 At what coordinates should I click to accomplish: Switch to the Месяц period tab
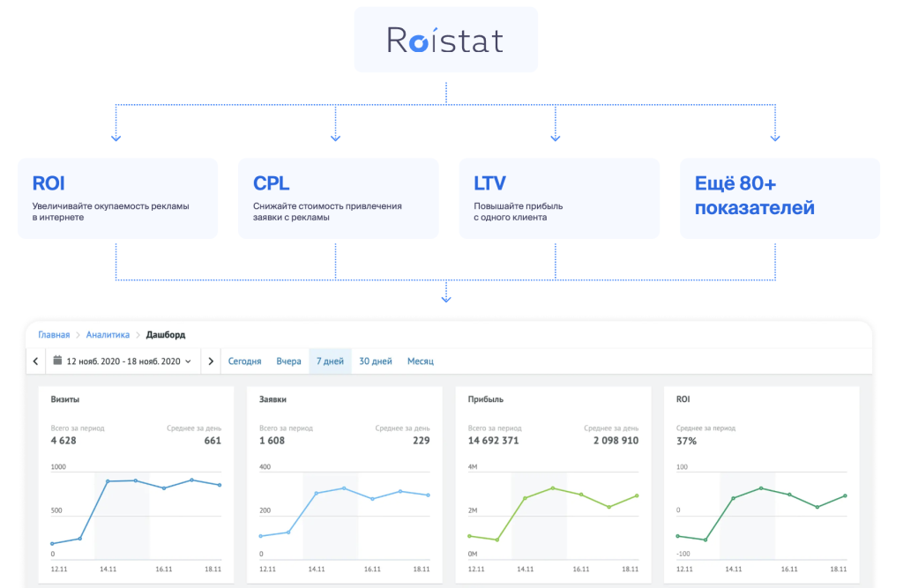point(420,361)
